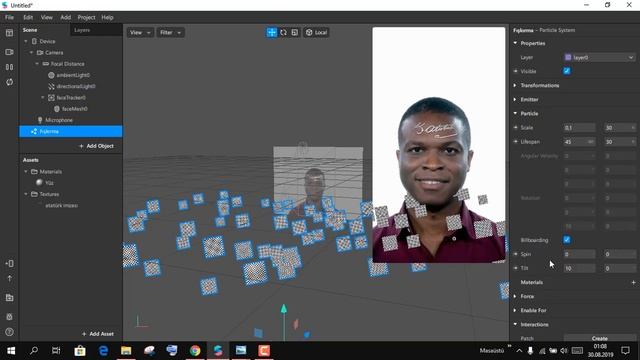Open the Layer dropdown showing layer0

point(600,58)
